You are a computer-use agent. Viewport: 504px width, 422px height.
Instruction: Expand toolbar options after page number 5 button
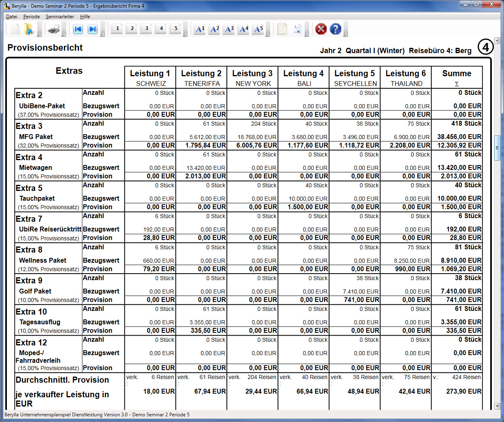click(x=186, y=29)
